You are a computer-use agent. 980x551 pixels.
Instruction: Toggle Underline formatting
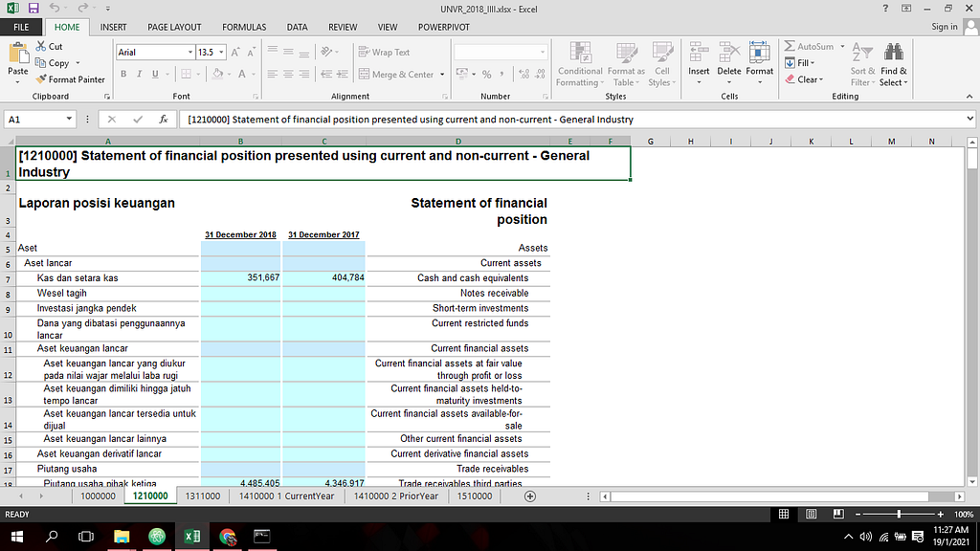[155, 74]
